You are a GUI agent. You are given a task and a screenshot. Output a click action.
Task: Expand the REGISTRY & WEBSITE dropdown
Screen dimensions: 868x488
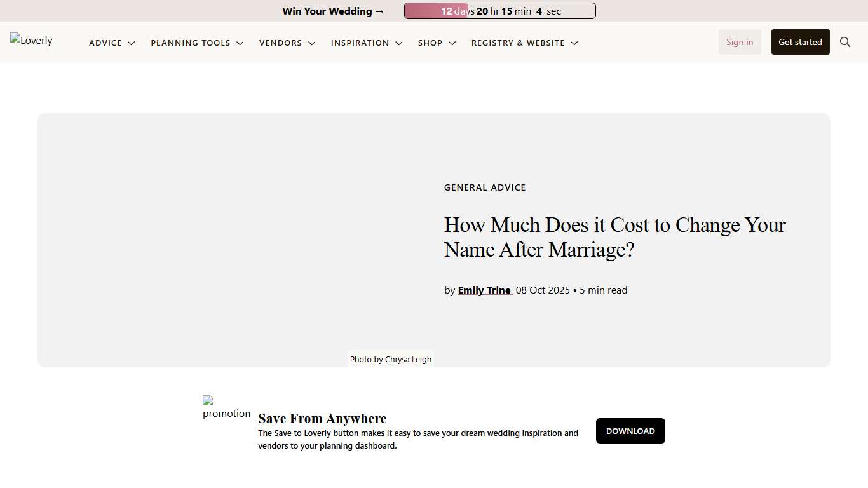(x=574, y=43)
